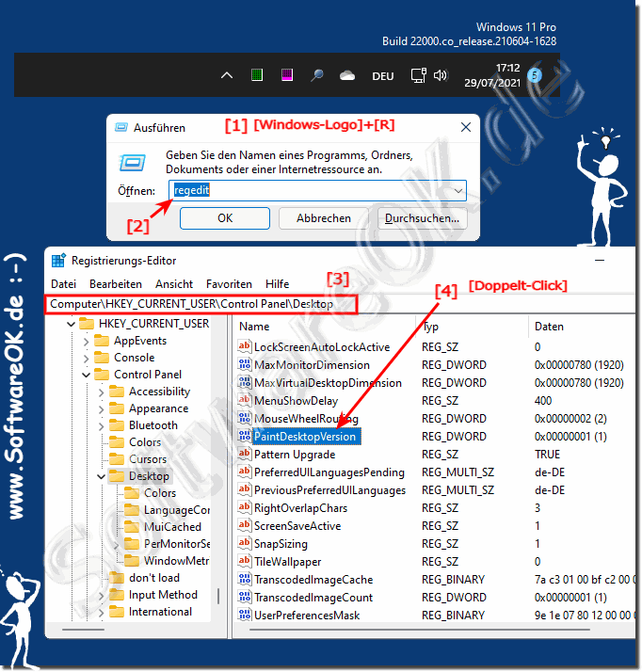Expand the Appearance key
The image size is (642, 672).
(101, 409)
